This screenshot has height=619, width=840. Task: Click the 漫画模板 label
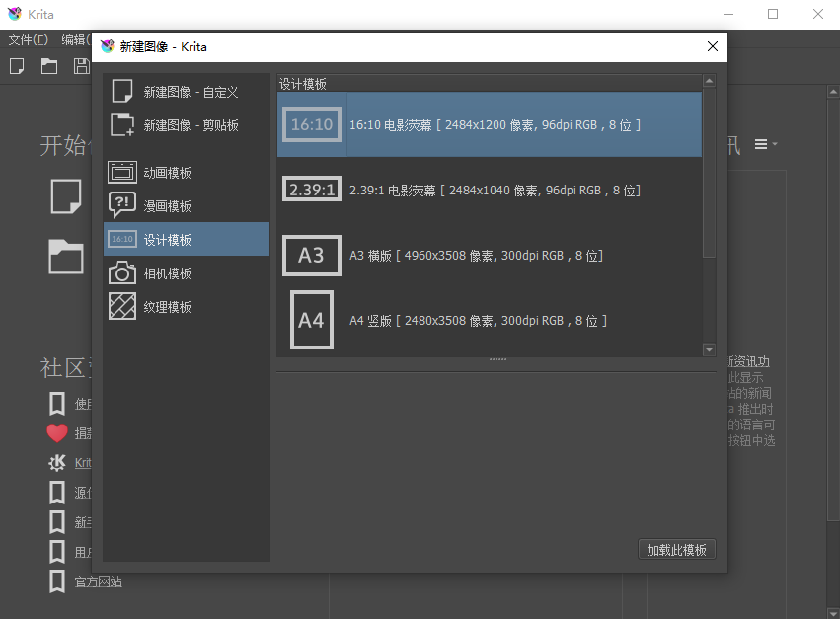167,206
